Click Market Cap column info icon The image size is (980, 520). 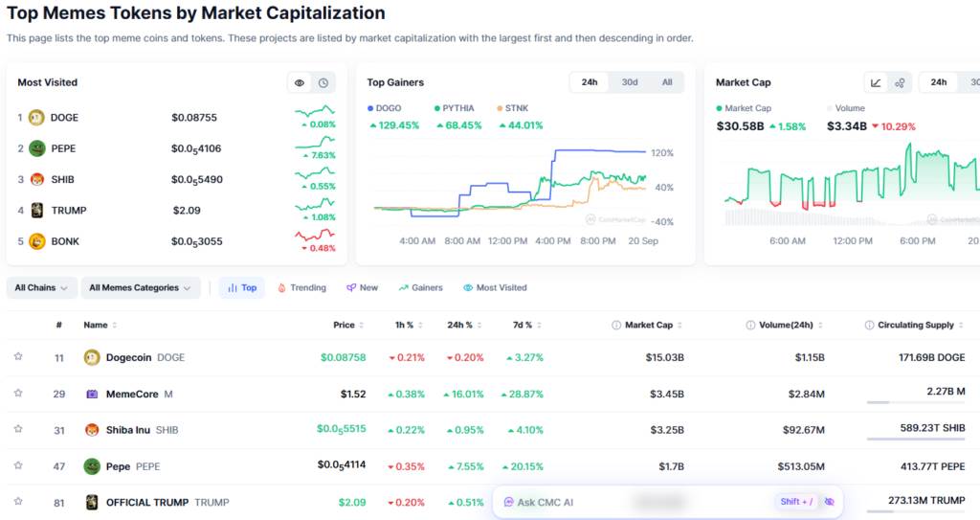pos(616,325)
